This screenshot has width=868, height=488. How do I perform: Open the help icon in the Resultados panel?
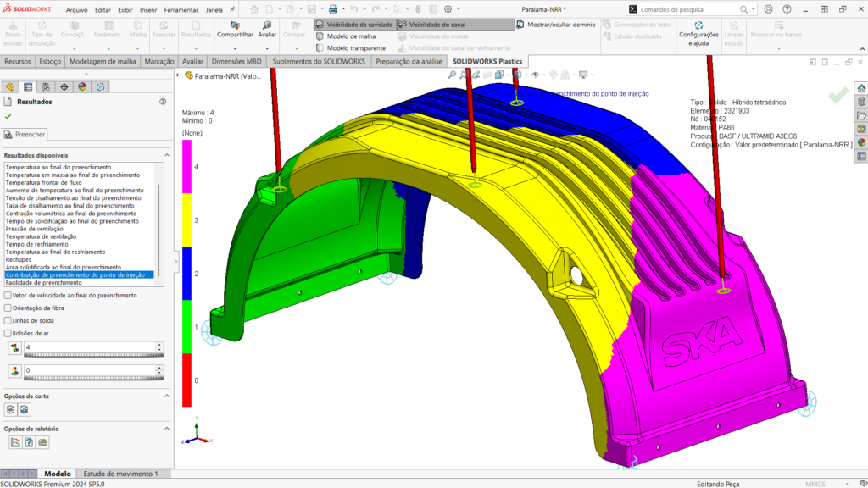tap(163, 102)
